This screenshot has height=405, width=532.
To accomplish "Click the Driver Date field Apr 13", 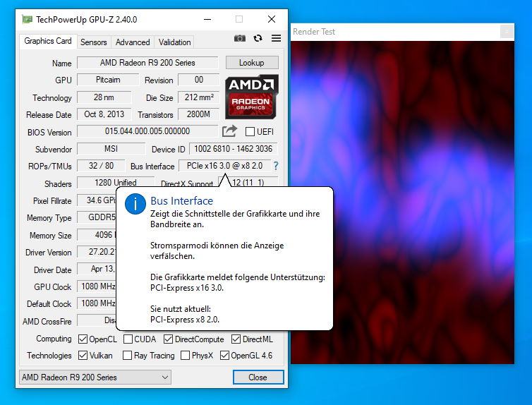I will coord(97,269).
